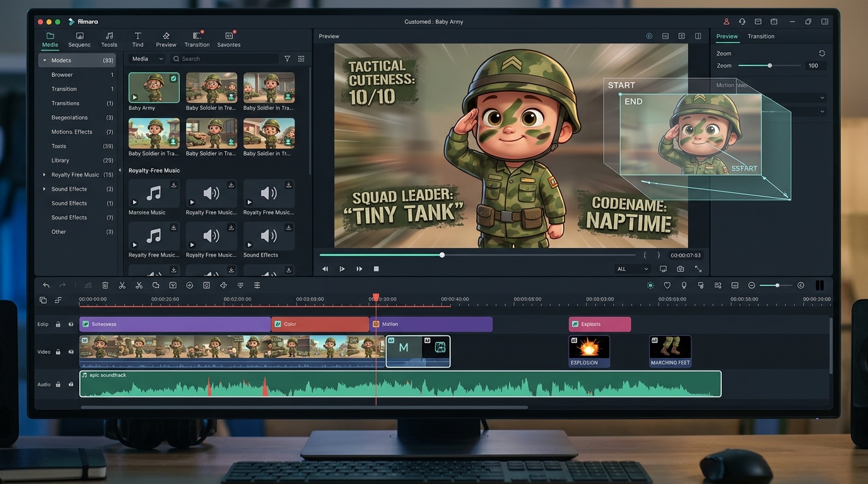The width and height of the screenshot is (868, 484).
Task: Click the captions box icon in timeline toolbar
Action: coord(735,285)
